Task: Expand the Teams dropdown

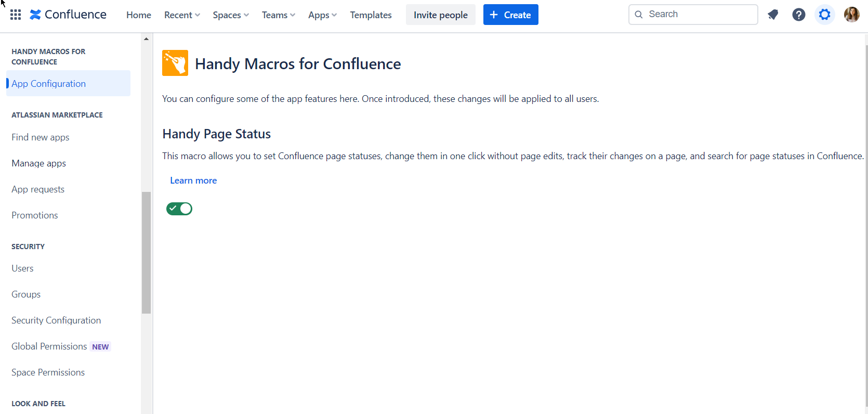Action: pyautogui.click(x=279, y=15)
